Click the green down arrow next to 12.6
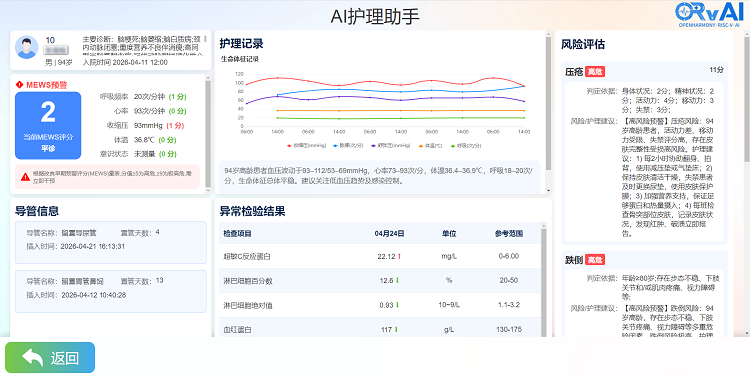 [397, 281]
